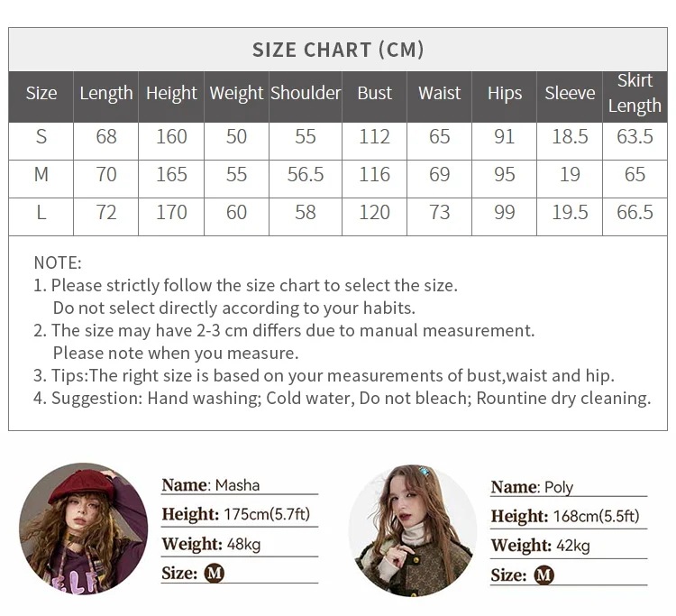The width and height of the screenshot is (676, 616).
Task: Click the M size badge under Masha
Action: (x=214, y=574)
